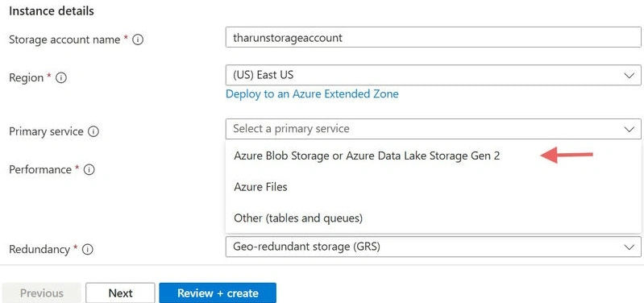
Task: Show info icon next to Region
Action: click(x=61, y=77)
